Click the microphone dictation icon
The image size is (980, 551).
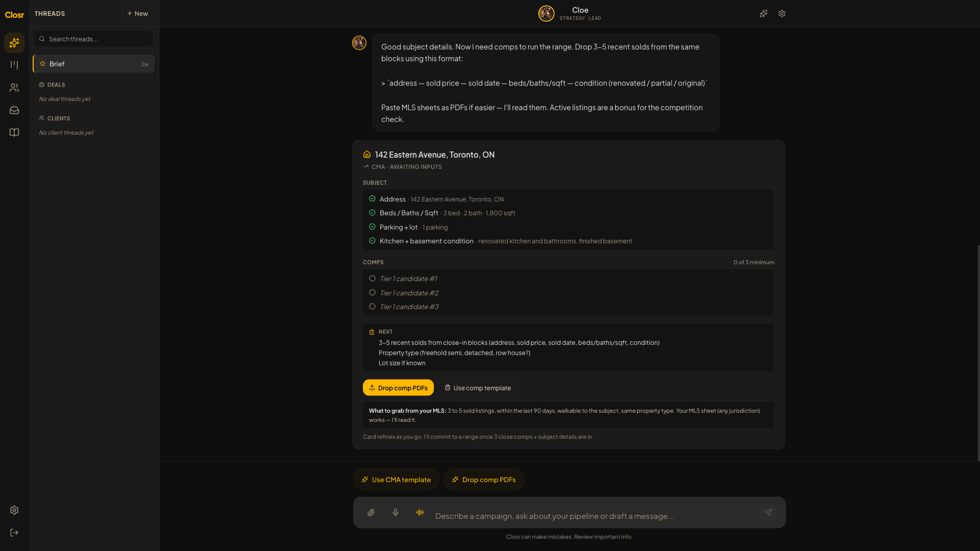coord(396,513)
